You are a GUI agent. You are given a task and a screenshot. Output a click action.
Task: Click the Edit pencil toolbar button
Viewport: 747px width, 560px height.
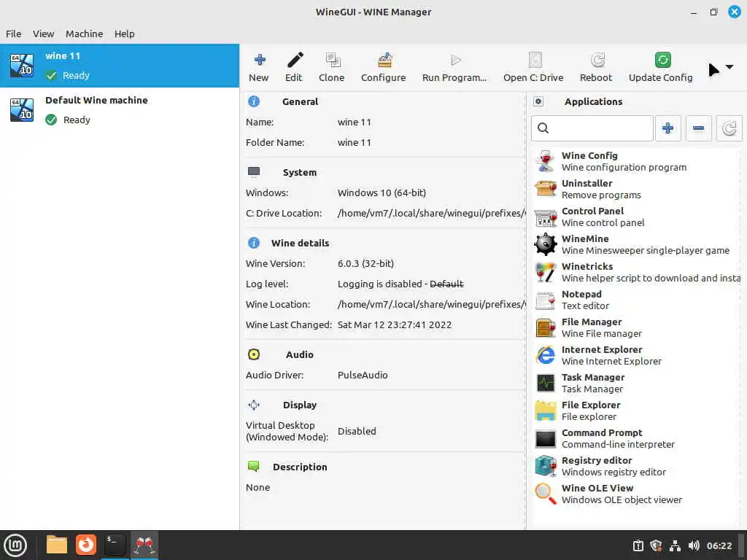294,67
